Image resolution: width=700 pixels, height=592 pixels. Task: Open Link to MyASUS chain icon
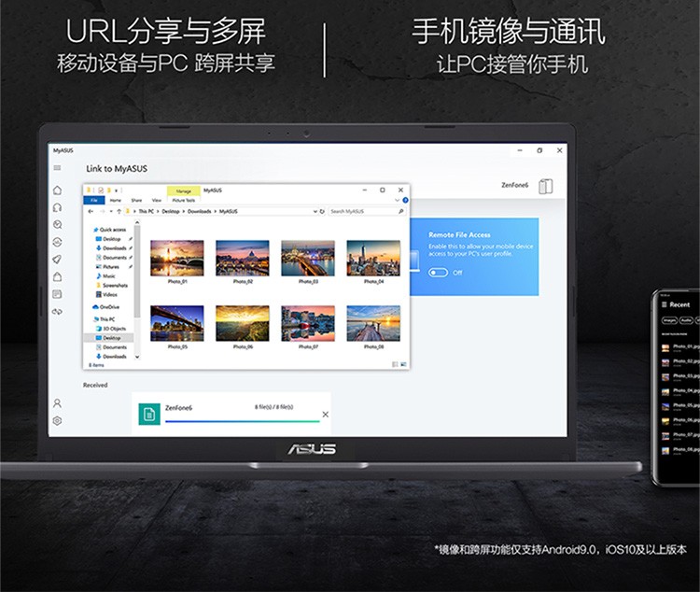click(x=57, y=312)
